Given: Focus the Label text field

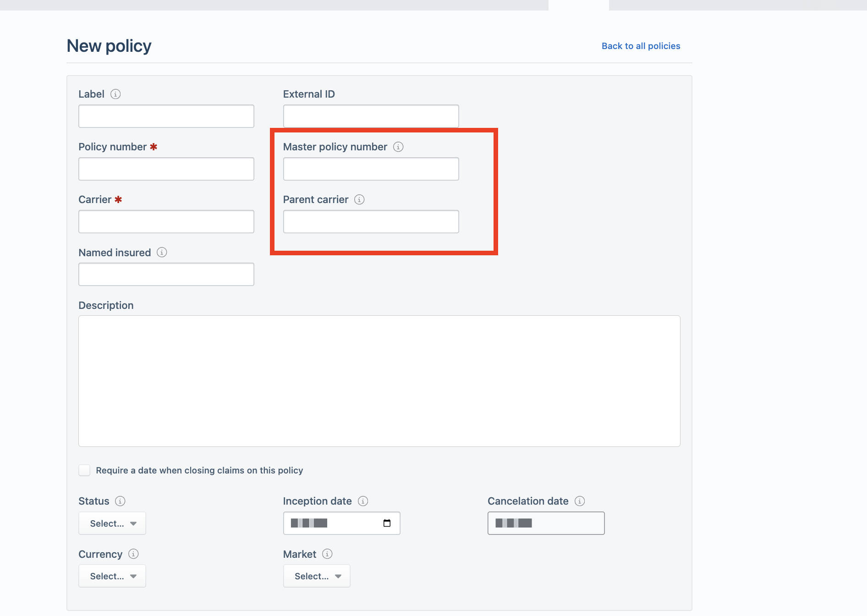Looking at the screenshot, I should (x=166, y=116).
